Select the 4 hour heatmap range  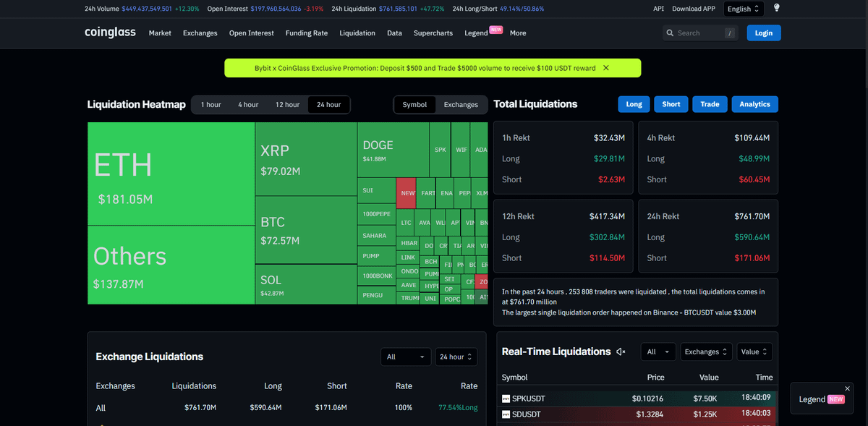tap(248, 105)
